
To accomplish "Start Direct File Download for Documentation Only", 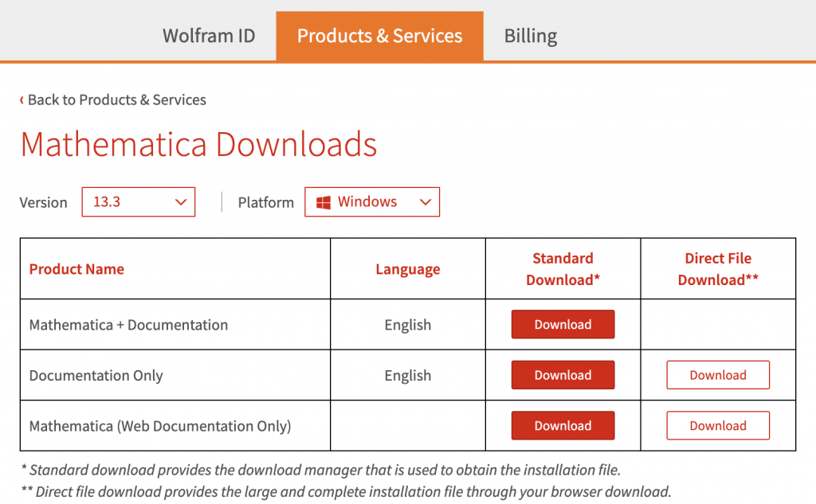I will (717, 374).
